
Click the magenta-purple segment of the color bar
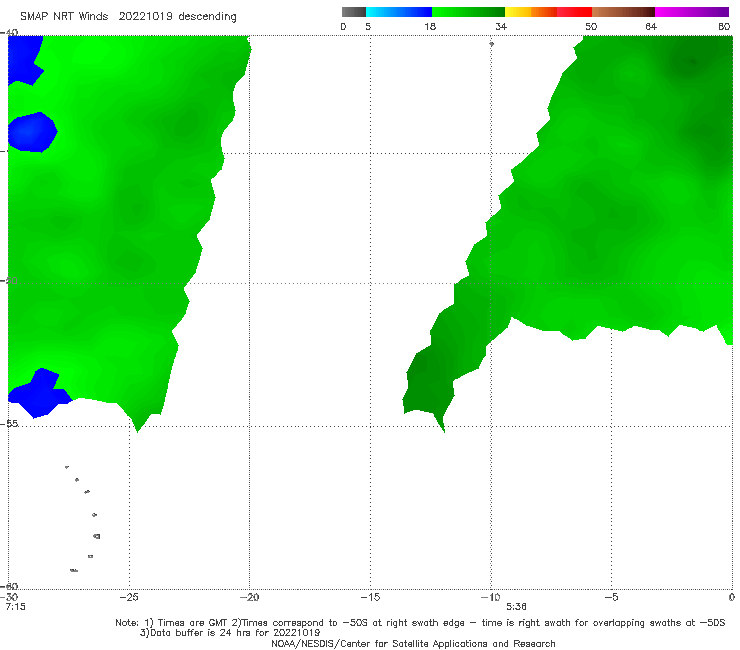pos(692,12)
